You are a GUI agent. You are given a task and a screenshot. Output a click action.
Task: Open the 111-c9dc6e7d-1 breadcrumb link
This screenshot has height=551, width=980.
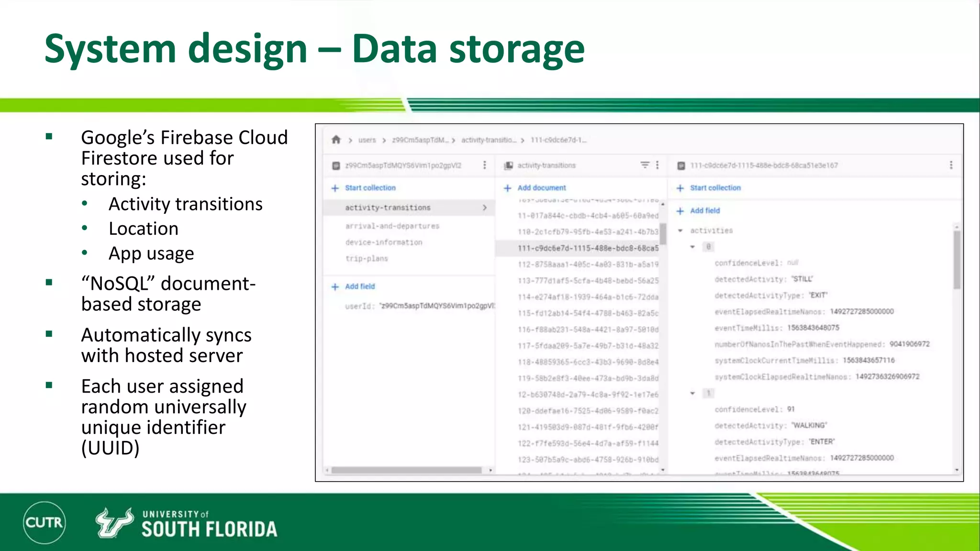558,140
